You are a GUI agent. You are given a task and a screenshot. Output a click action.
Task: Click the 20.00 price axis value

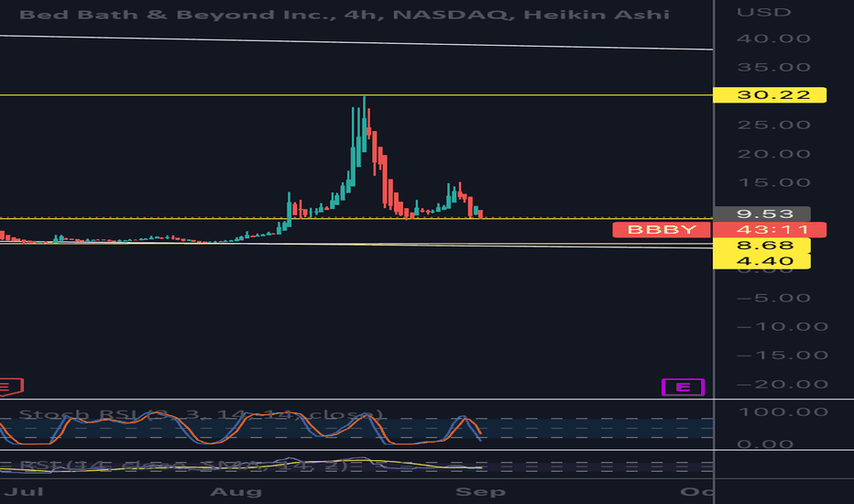pos(773,154)
